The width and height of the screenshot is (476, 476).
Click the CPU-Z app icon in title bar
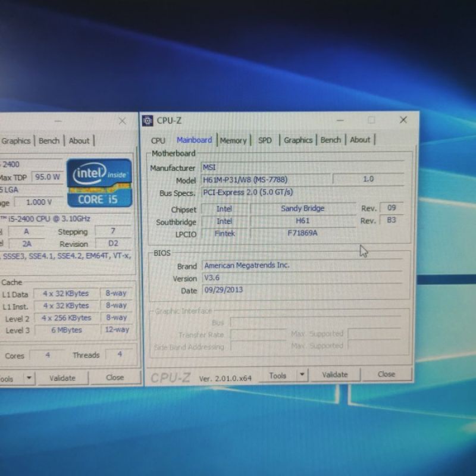pos(148,121)
